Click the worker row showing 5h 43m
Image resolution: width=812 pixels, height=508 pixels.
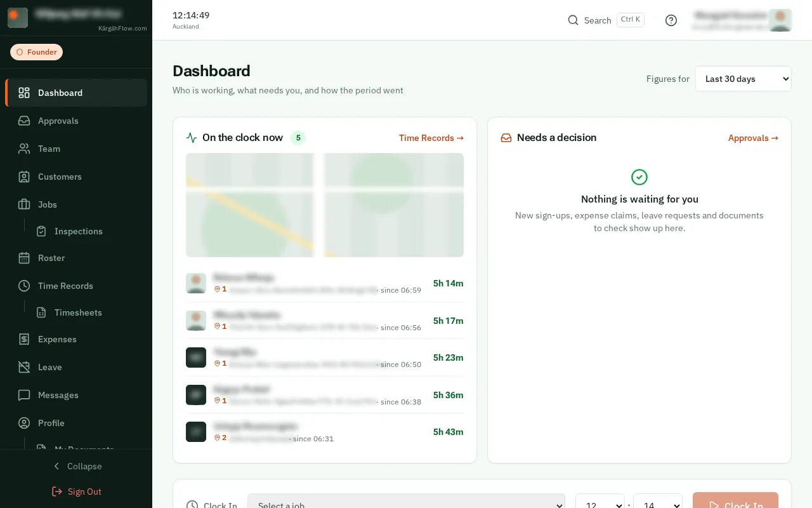[325, 432]
